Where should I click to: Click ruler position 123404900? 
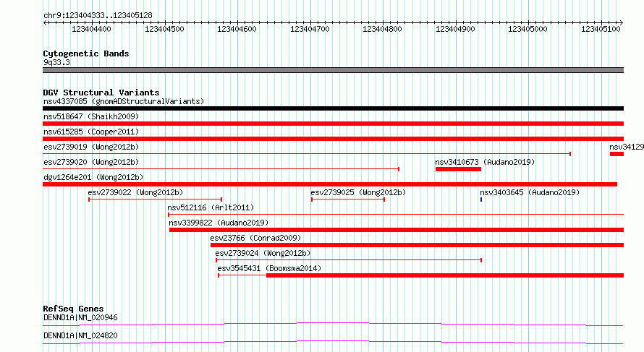pyautogui.click(x=455, y=29)
